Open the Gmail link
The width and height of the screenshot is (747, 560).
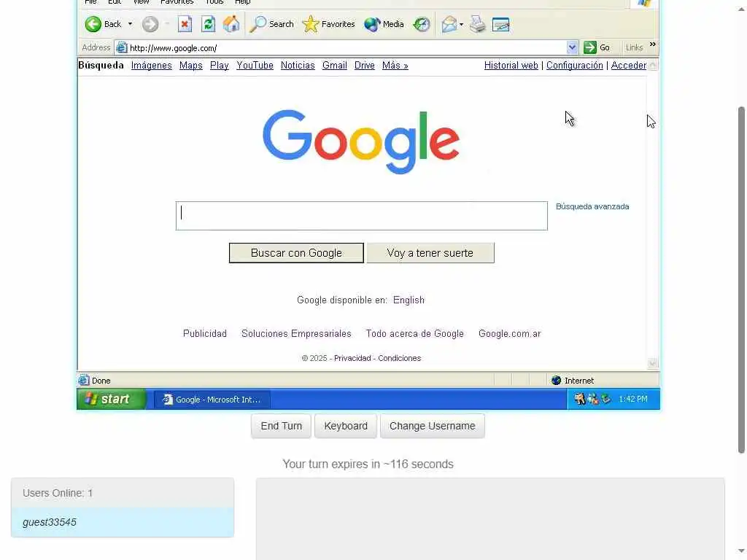[x=334, y=65]
